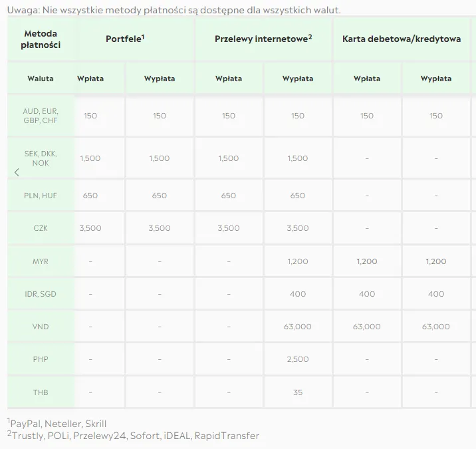Click the 35 THB withdrawal value
This screenshot has width=476, height=449.
pos(298,392)
